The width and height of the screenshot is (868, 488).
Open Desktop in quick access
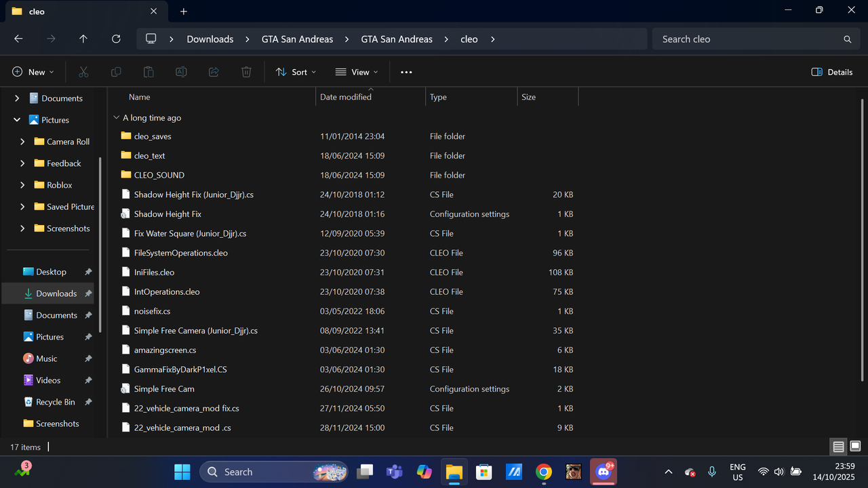pos(52,272)
